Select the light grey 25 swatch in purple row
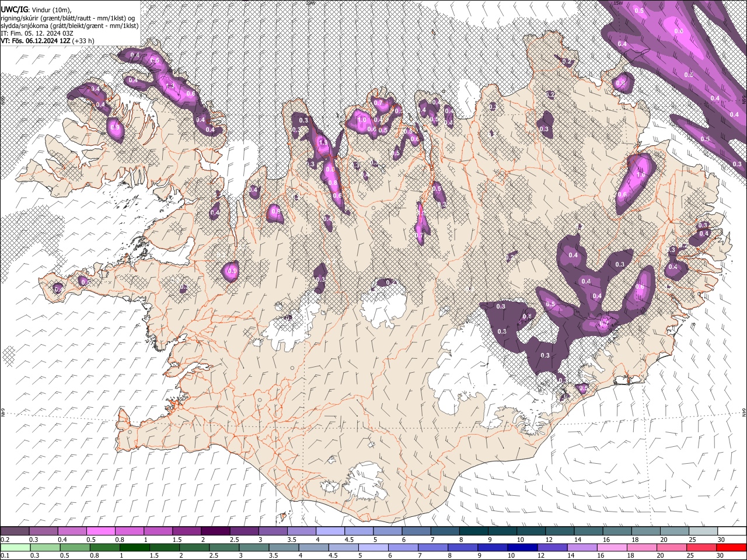Viewport: 747px width, 560px height. (x=703, y=531)
